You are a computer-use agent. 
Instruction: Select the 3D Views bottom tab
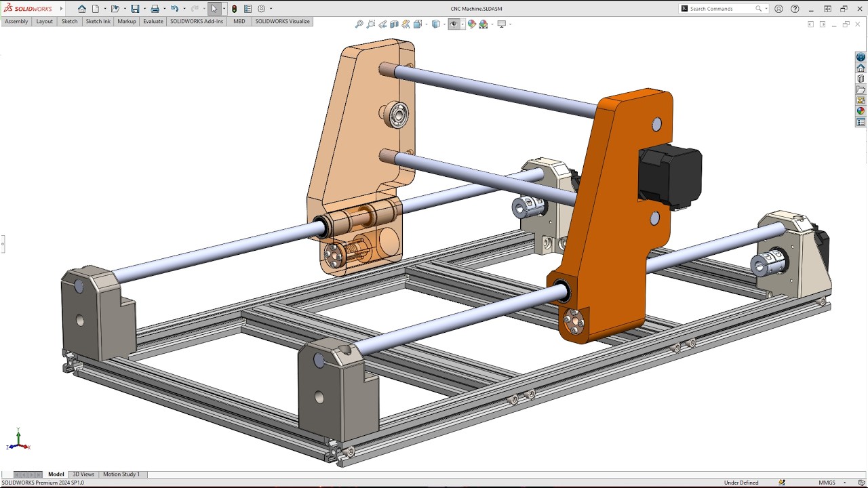pos(83,474)
